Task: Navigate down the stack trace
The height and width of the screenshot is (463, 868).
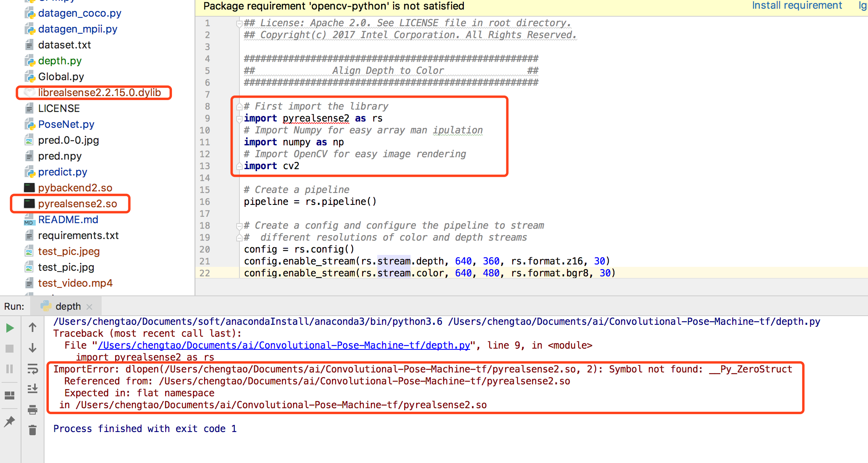Action: tap(32, 348)
